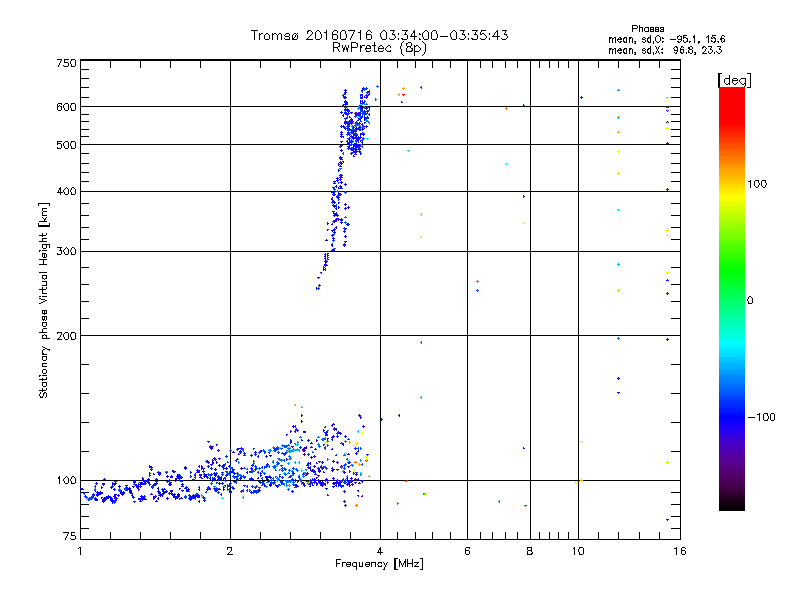Click the x-axis tick label '8'
The height and width of the screenshot is (600, 800).
coord(530,551)
